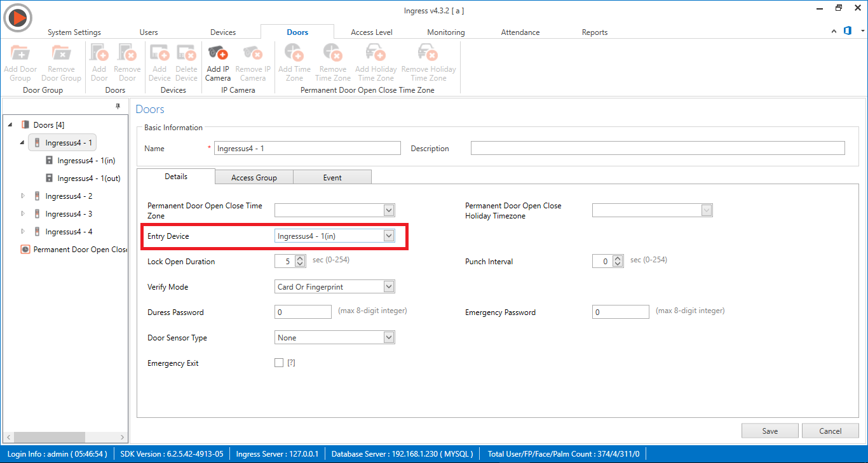This screenshot has width=868, height=463.
Task: Open the Access Level ribbon tab
Action: 372,32
